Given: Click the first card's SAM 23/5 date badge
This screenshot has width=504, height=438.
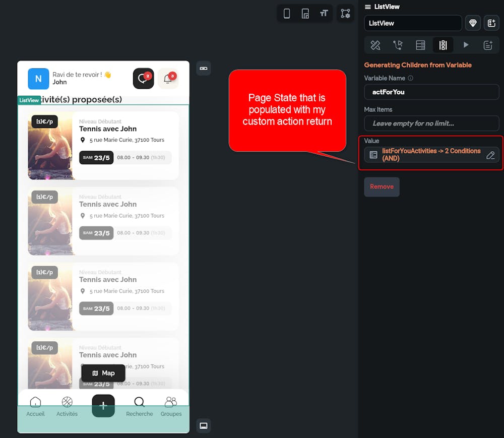Looking at the screenshot, I should click(96, 157).
